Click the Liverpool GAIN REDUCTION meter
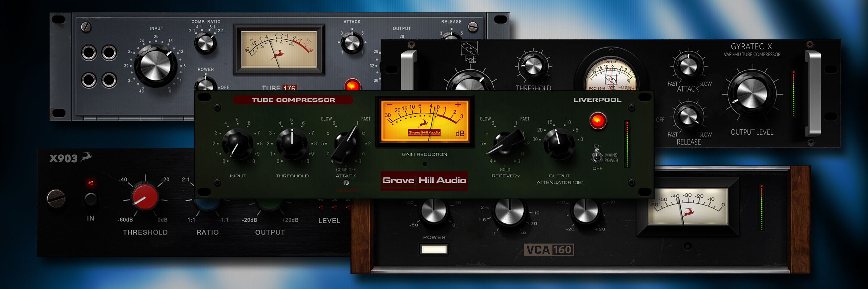Screen dimensions: 868x289 (x=425, y=121)
